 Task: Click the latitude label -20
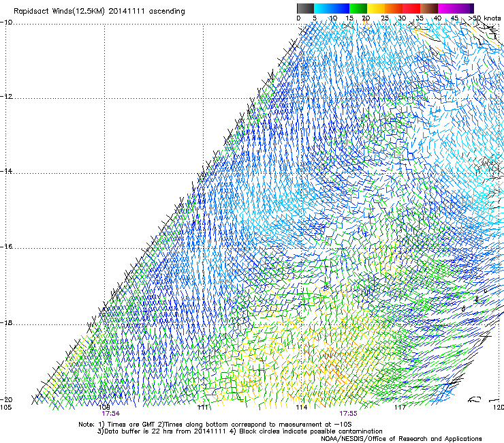6,399
